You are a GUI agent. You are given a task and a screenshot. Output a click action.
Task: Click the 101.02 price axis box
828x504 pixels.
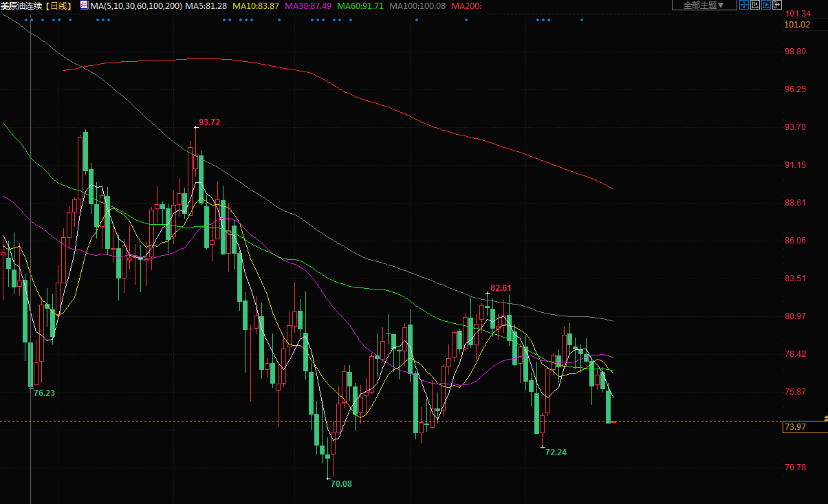[x=796, y=25]
